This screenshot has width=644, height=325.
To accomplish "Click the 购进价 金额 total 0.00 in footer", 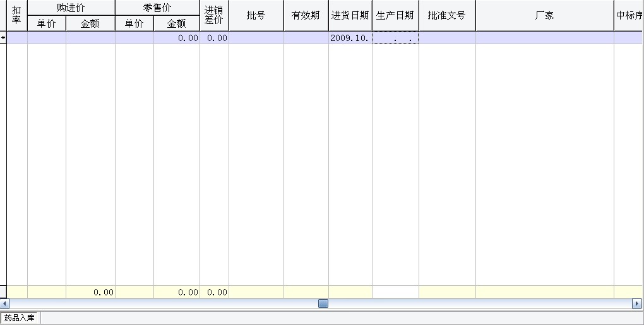I will [90, 292].
